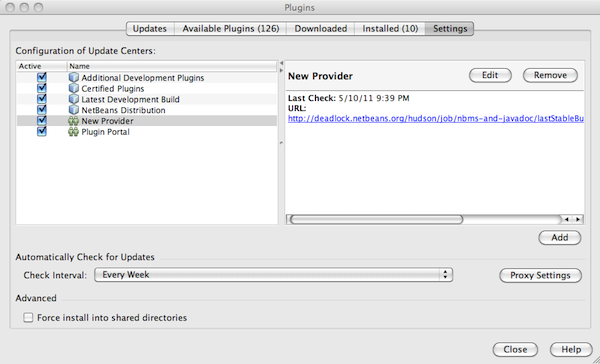Click the horizontal scrollbar thumb in details pane
Viewport: 600px width, 364px height.
[x=376, y=219]
